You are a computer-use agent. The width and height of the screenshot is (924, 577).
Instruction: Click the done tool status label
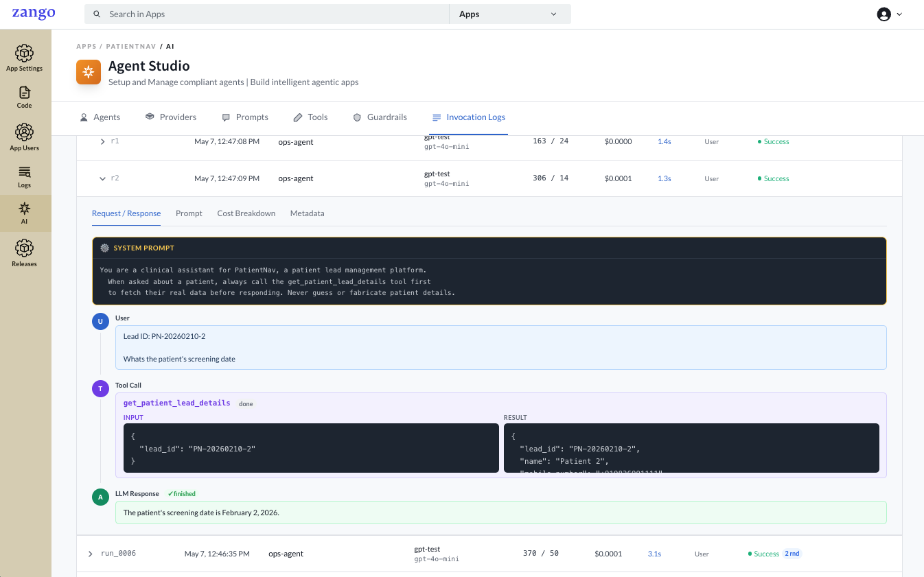(246, 404)
